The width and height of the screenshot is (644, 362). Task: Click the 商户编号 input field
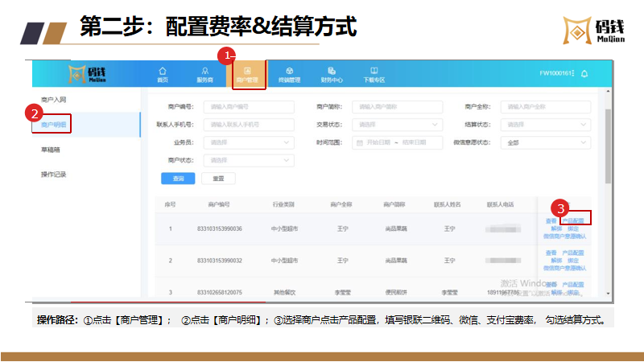coord(249,107)
